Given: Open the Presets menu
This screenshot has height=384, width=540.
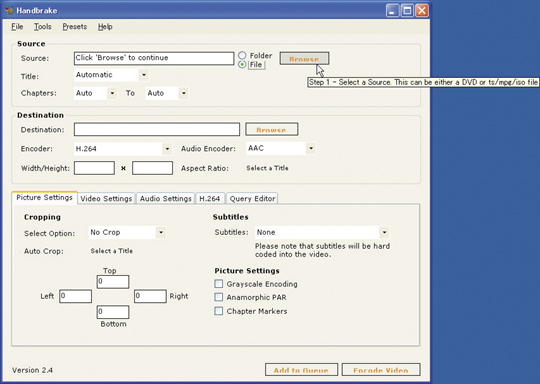Looking at the screenshot, I should 74,27.
